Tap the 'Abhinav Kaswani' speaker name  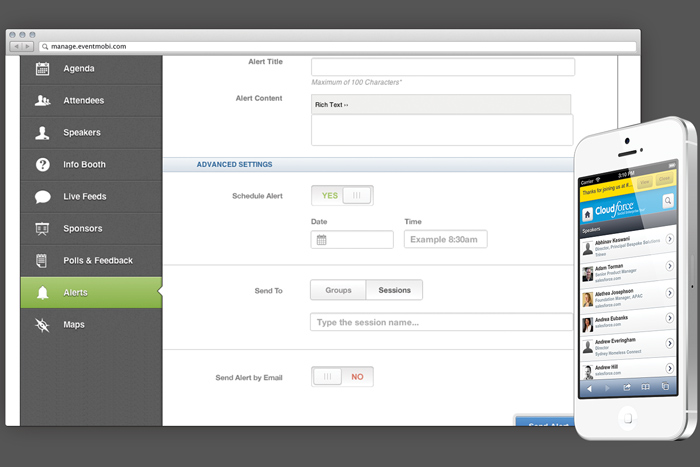(612, 241)
